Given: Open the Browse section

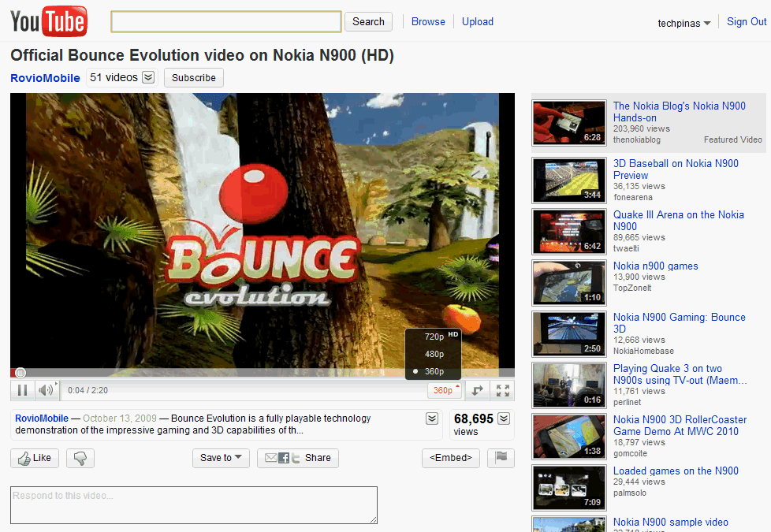Looking at the screenshot, I should (428, 21).
